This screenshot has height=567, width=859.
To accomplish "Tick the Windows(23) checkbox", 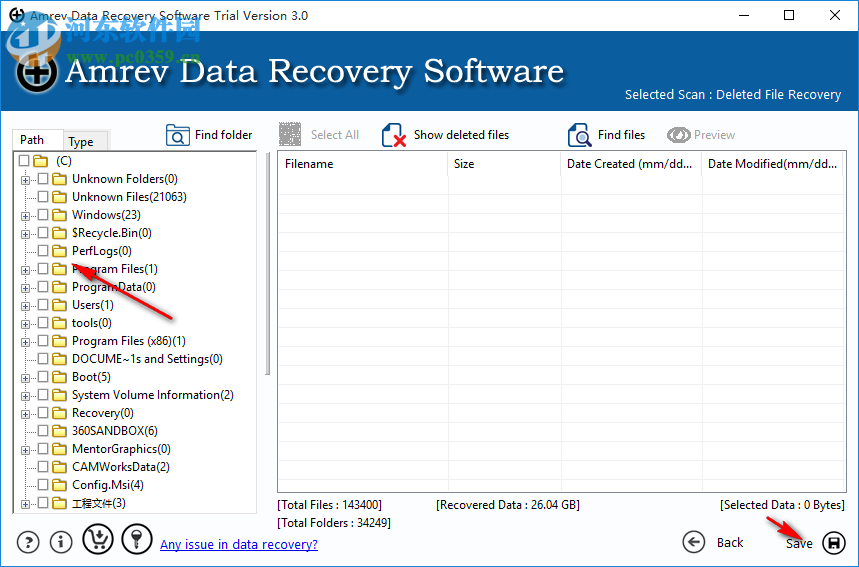I will pos(43,215).
